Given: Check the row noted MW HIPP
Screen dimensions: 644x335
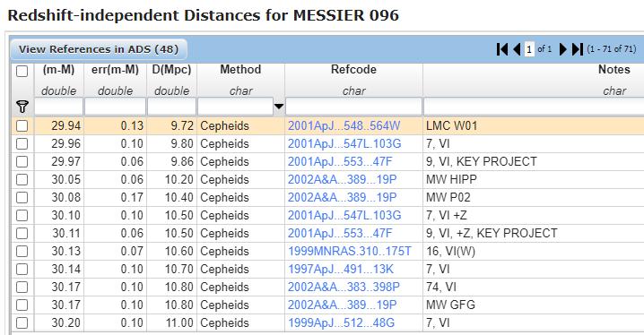Looking at the screenshot, I should (x=22, y=180).
